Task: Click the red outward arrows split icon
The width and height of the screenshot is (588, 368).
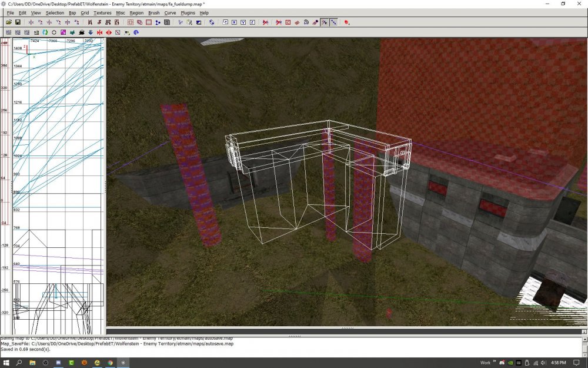Action: 109,32
